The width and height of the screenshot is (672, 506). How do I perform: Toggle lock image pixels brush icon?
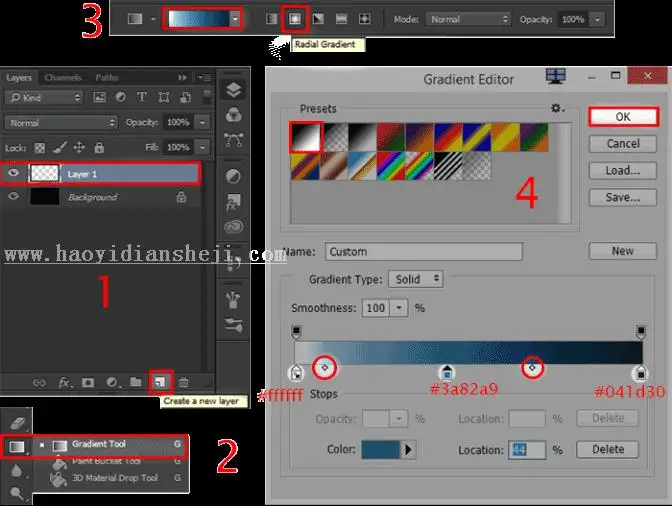[60, 148]
